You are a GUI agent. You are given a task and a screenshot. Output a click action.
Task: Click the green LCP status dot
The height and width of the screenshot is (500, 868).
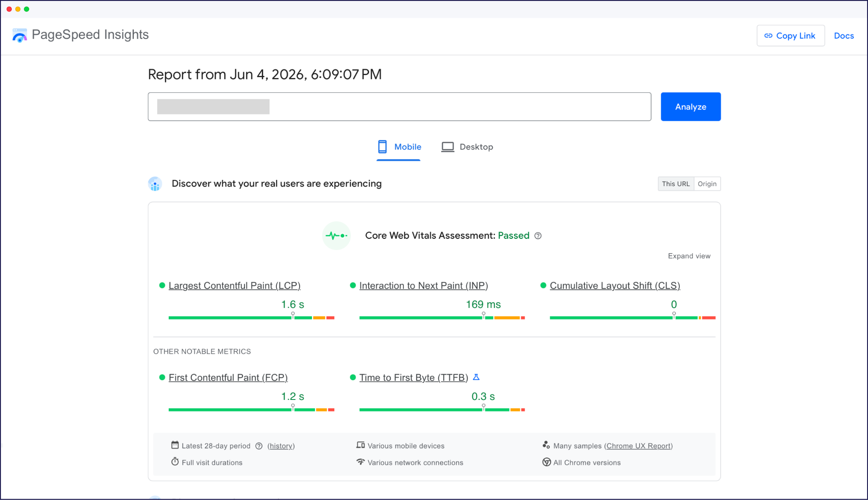pos(162,285)
